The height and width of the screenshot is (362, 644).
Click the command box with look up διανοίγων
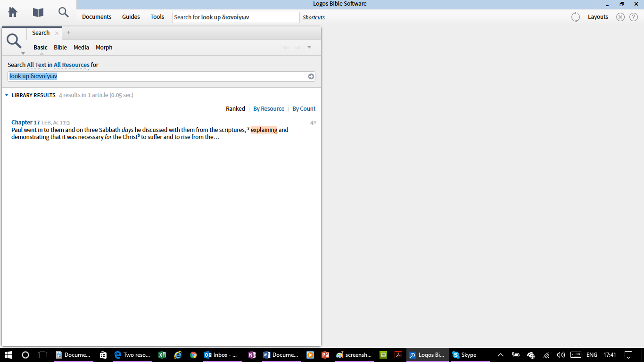pos(236,17)
